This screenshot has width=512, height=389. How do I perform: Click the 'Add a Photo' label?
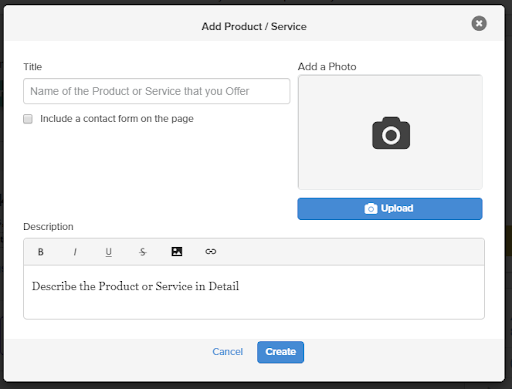(x=327, y=67)
